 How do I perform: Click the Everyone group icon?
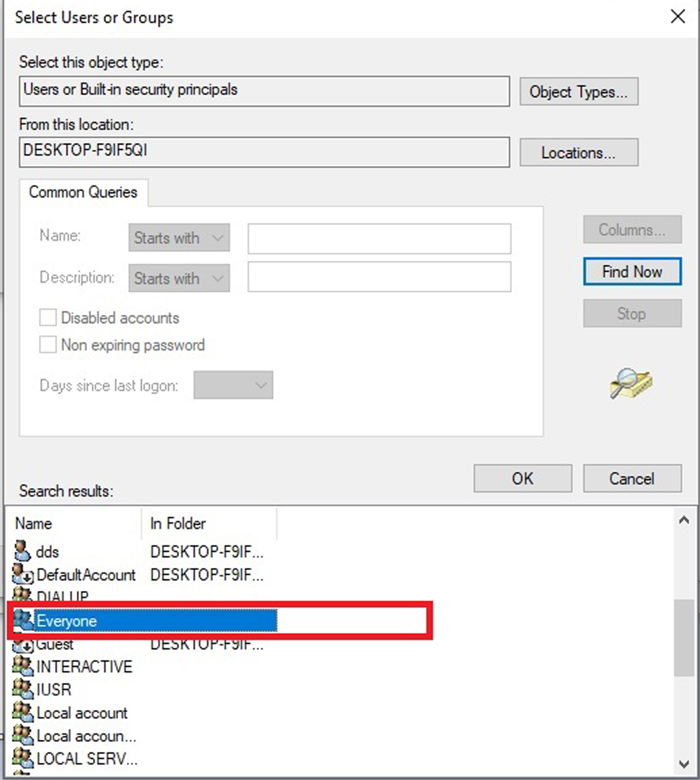23,620
